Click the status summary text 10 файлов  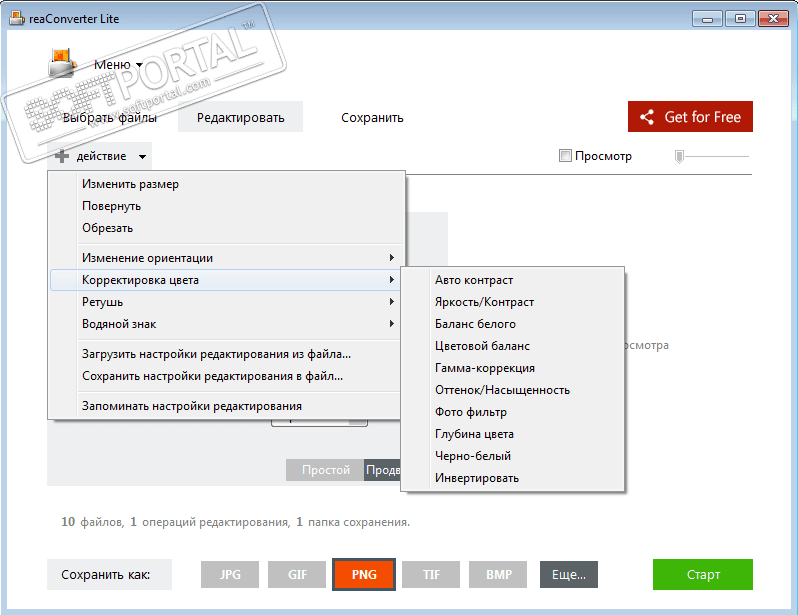click(92, 522)
